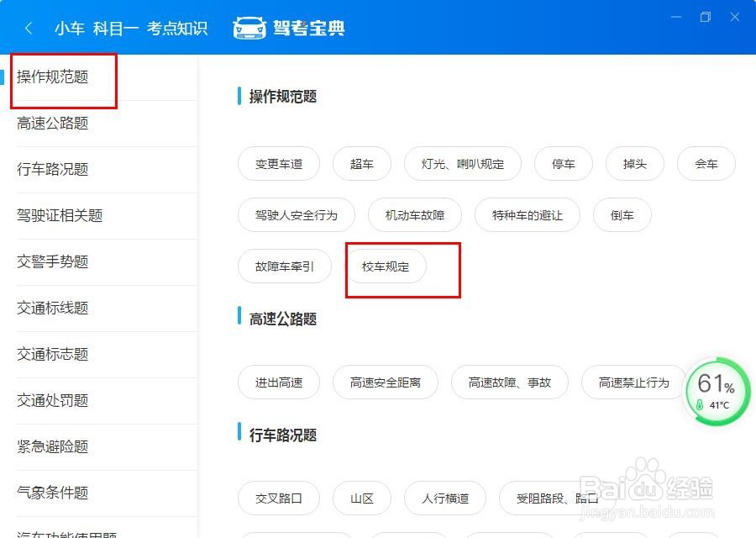The height and width of the screenshot is (538, 756).
Task: Select 受阻路段、路口 topic button
Action: click(x=558, y=498)
